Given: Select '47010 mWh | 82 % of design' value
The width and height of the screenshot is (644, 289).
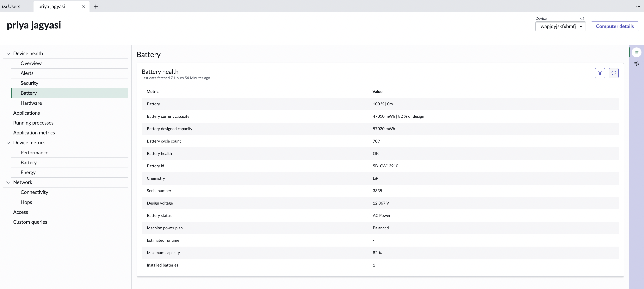Looking at the screenshot, I should point(398,116).
